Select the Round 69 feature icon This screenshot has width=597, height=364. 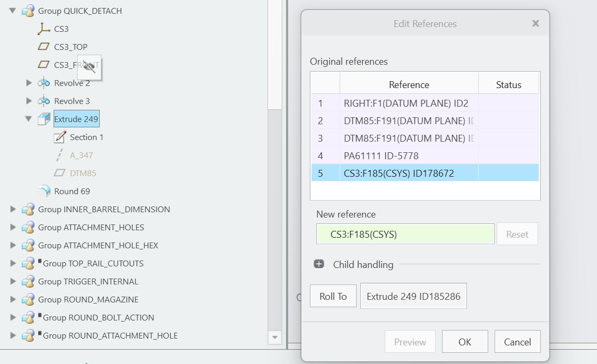tap(44, 191)
